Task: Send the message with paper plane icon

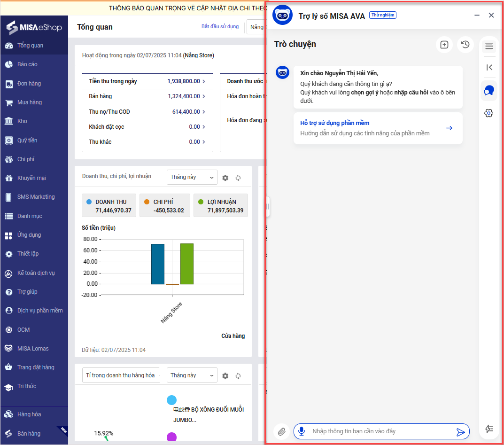Action: pyautogui.click(x=460, y=432)
